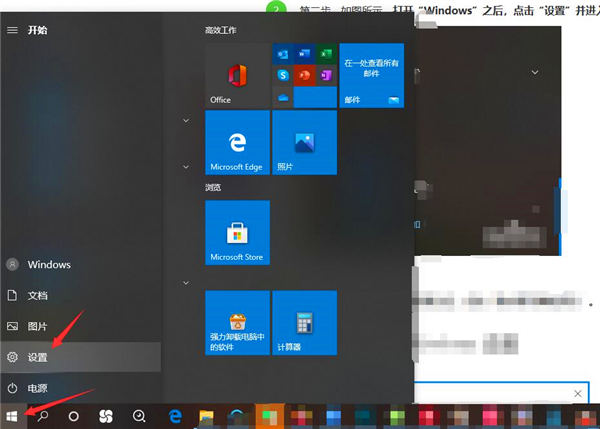Screen dimensions: 600x429
Task: Open the Office tile
Action: tap(237, 75)
